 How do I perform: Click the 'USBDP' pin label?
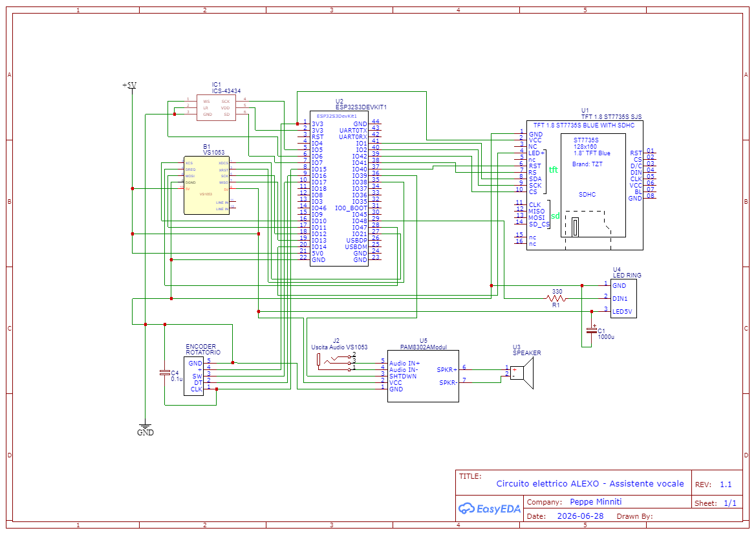tap(357, 240)
